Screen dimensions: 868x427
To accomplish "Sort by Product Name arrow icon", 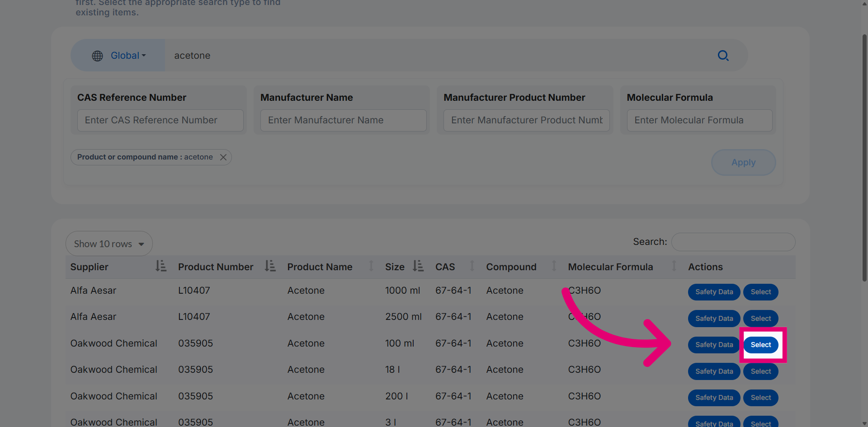I will [371, 266].
